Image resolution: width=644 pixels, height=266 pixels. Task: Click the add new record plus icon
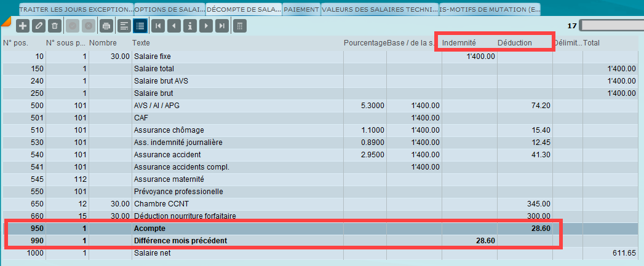tap(23, 26)
